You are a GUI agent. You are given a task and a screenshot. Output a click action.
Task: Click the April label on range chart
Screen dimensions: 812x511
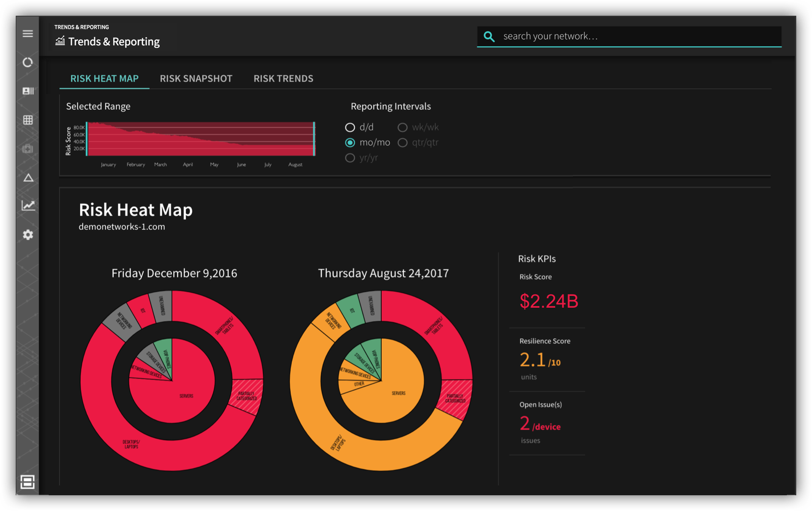pyautogui.click(x=188, y=164)
